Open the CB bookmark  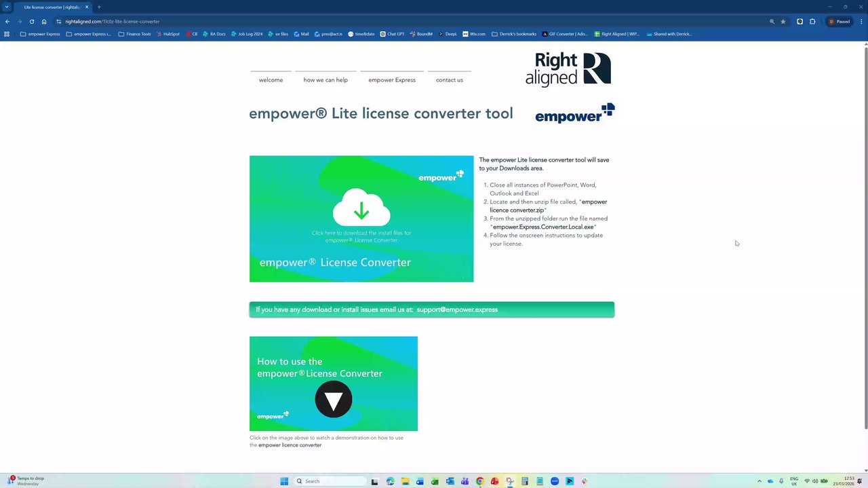192,34
